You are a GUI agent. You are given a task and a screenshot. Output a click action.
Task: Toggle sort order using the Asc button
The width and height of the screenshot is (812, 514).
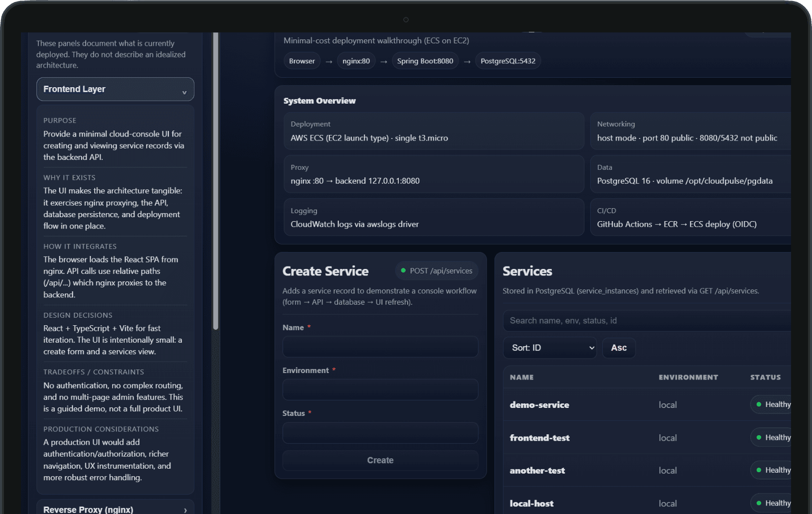click(619, 348)
